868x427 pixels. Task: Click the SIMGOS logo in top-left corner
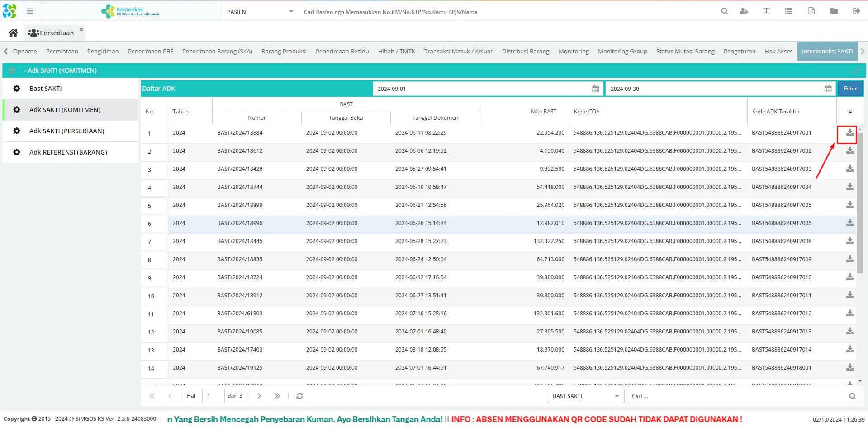coord(9,11)
